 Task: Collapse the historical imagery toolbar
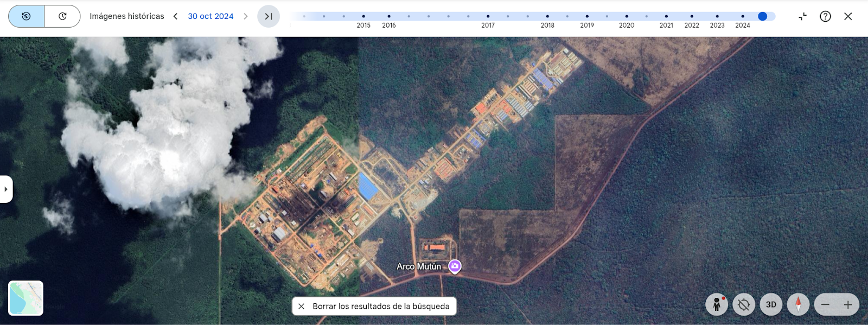click(802, 16)
